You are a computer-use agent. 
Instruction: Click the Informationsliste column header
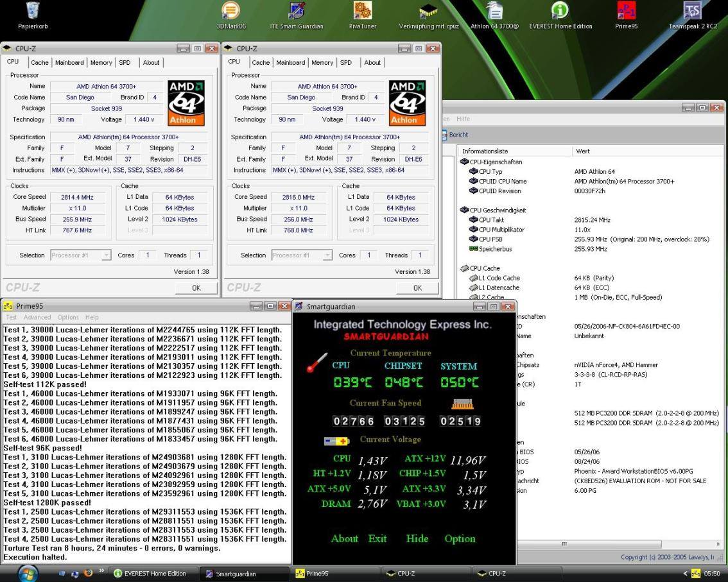(514, 151)
